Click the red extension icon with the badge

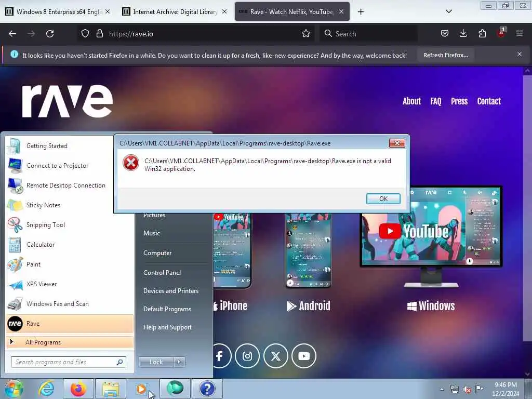pyautogui.click(x=501, y=33)
